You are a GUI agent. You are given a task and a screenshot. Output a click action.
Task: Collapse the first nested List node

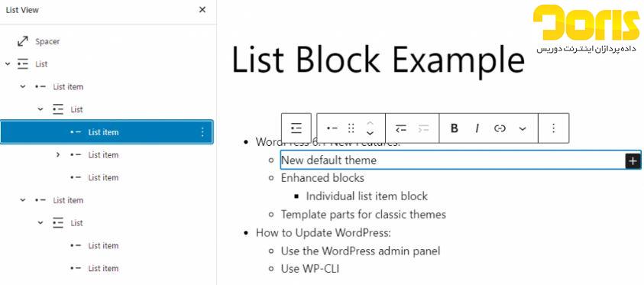40,109
